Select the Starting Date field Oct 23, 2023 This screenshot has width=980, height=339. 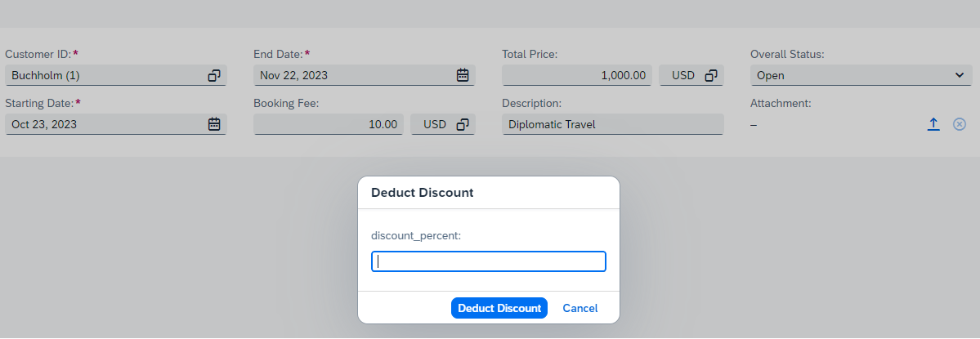(115, 124)
